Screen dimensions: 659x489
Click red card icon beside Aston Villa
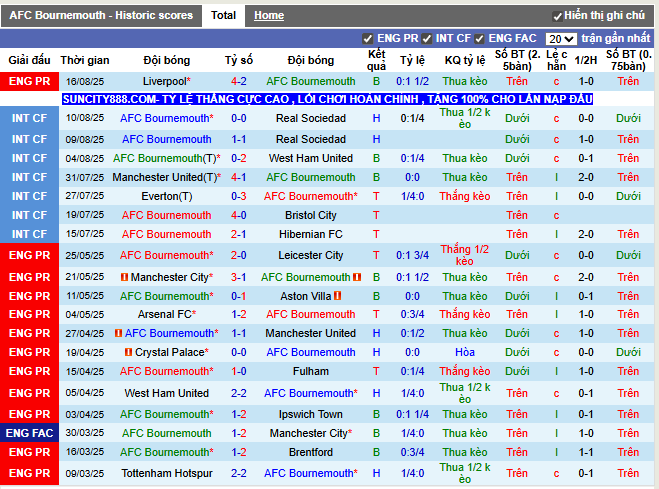[x=337, y=296]
